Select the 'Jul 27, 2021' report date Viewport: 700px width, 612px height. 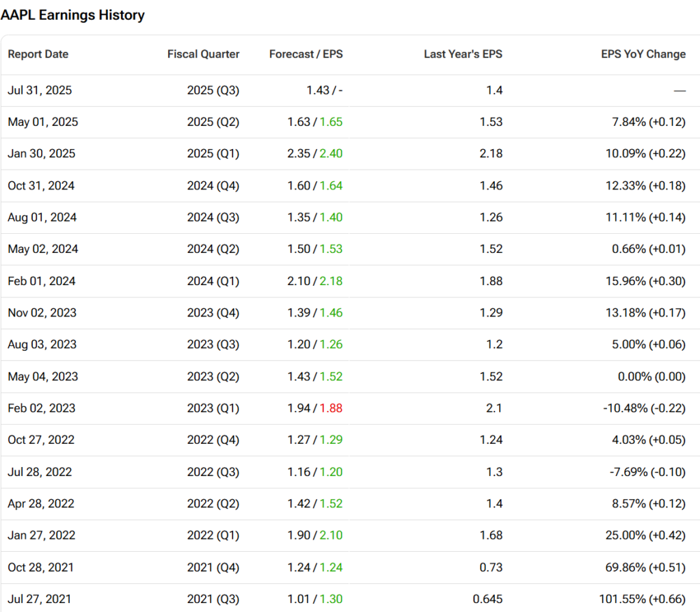click(x=39, y=599)
